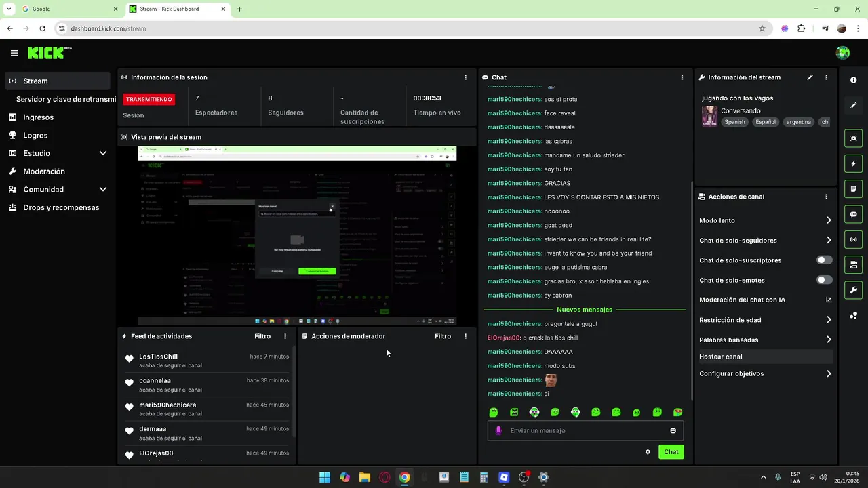Image resolution: width=868 pixels, height=488 pixels.
Task: Click the Español stream tag
Action: pos(766,122)
